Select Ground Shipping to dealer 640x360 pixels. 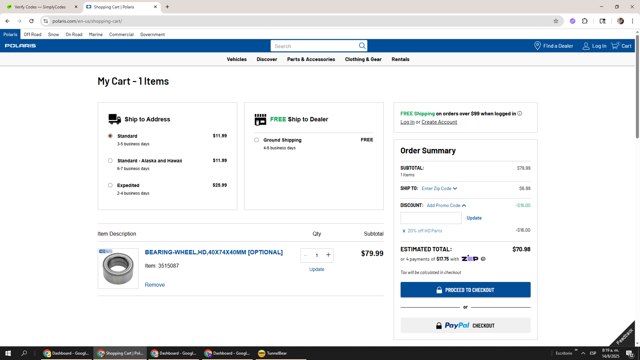pyautogui.click(x=256, y=140)
